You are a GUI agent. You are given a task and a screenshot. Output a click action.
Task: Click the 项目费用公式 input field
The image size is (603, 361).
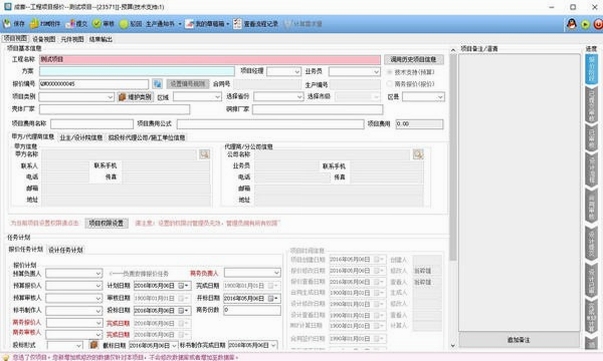tap(270, 124)
